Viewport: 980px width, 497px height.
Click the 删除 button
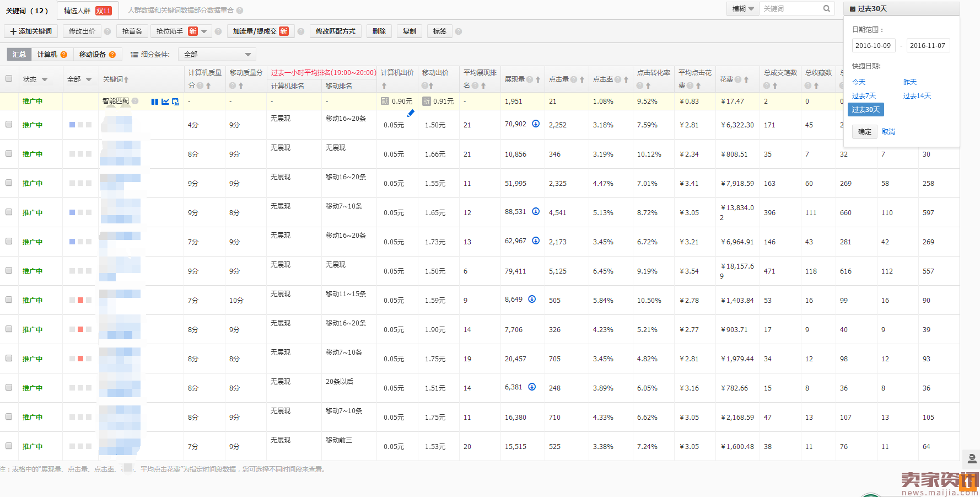tap(379, 31)
